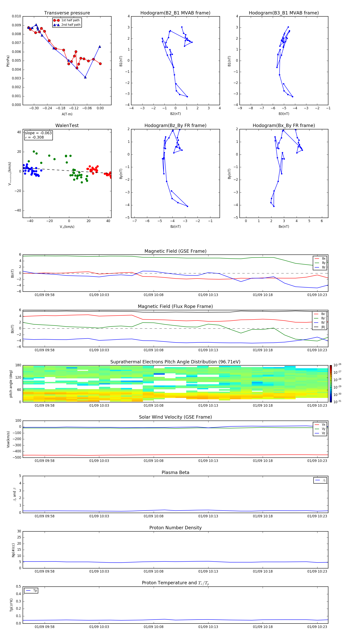Select the Vz legend entry

320,433
